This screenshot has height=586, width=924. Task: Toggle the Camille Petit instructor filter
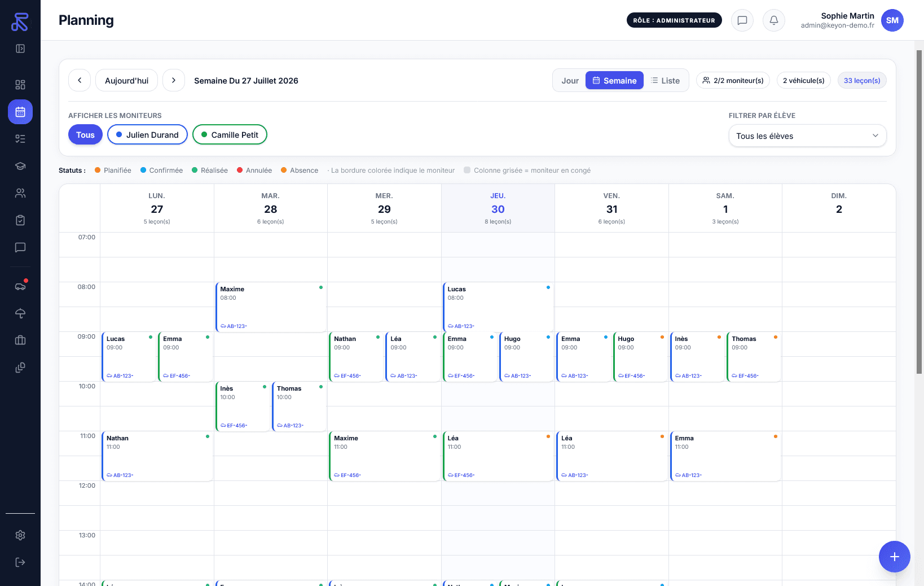pyautogui.click(x=230, y=134)
